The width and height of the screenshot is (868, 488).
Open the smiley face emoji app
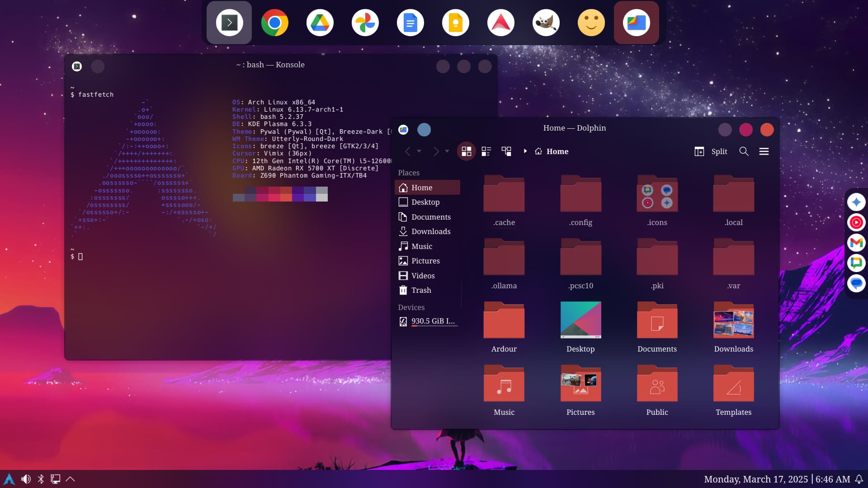tap(591, 23)
